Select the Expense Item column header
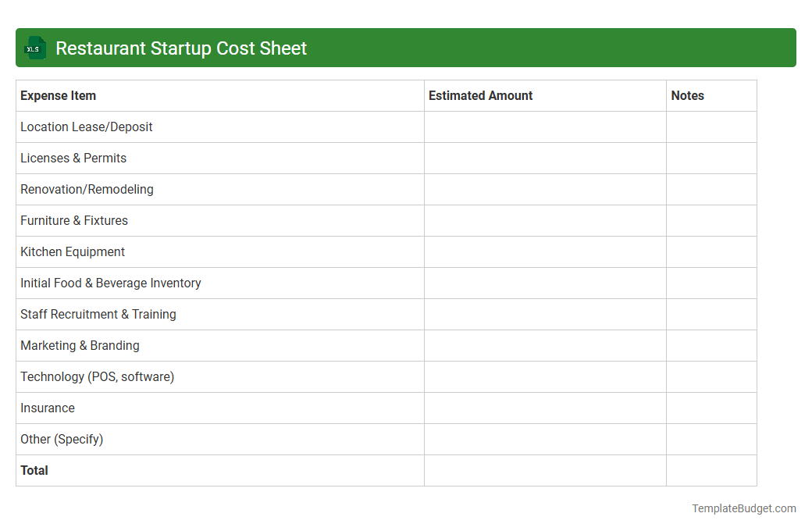 (x=58, y=95)
